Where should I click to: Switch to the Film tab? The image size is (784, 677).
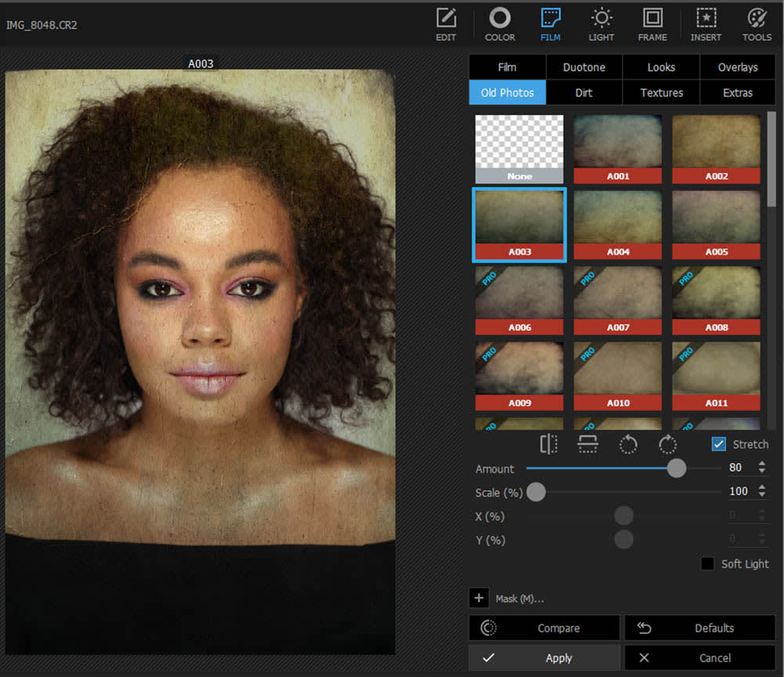[x=507, y=67]
